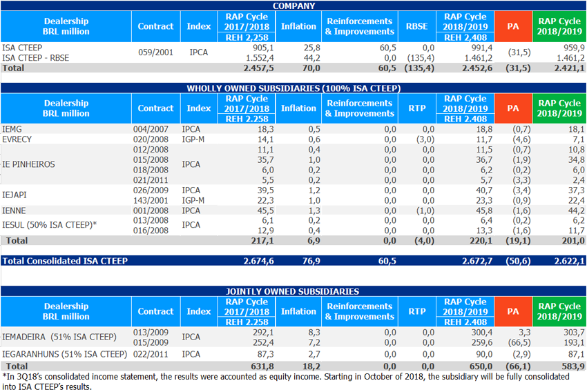Select the WHOLLY OWNED SUBSIDIARIES (100% ISA CTEEP) title
The height and width of the screenshot is (392, 587).
point(293,88)
